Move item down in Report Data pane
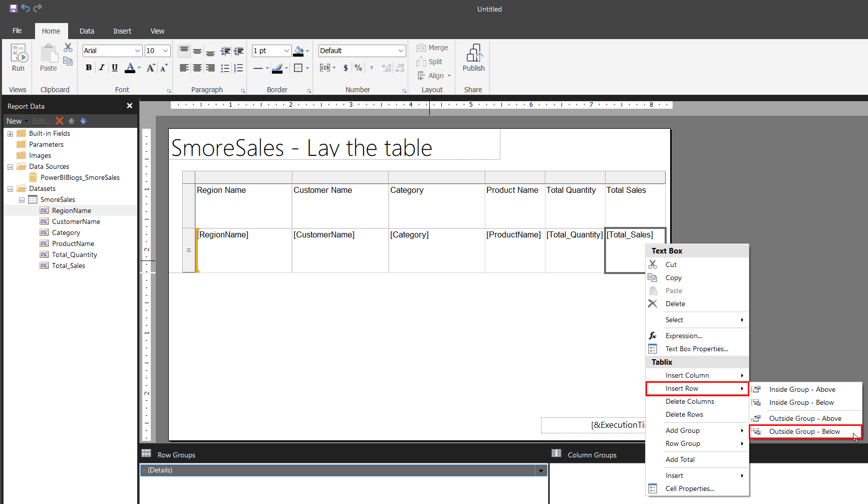868x504 pixels. coord(84,121)
